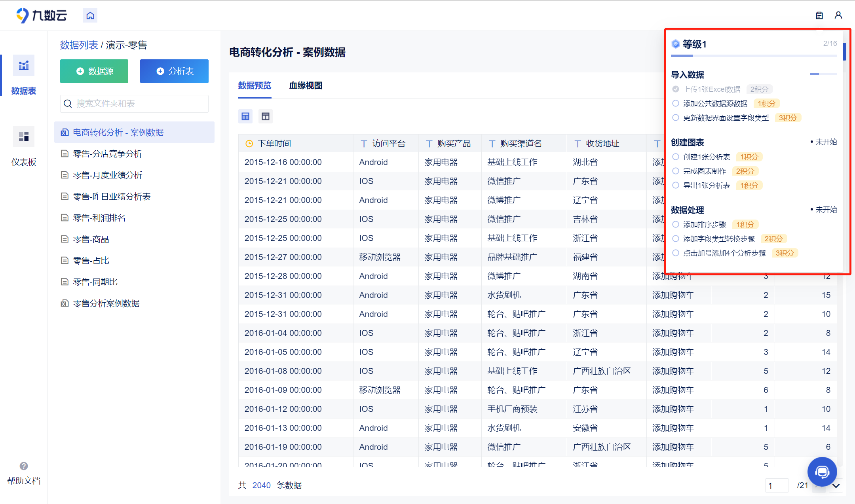Open the customer service chat bubble
The height and width of the screenshot is (504, 855).
click(x=822, y=472)
